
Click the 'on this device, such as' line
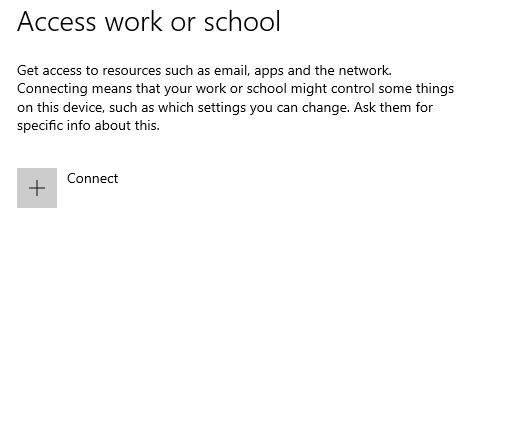click(x=225, y=108)
